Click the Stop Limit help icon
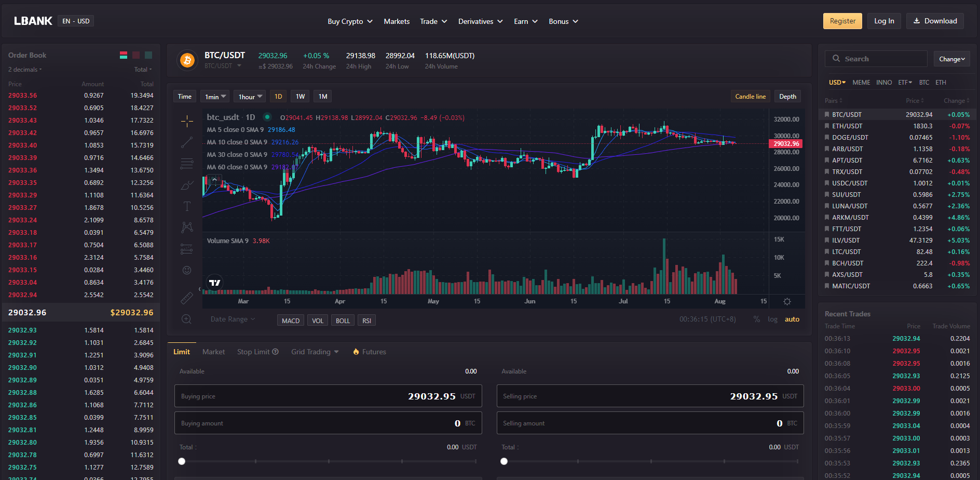Image resolution: width=980 pixels, height=480 pixels. tap(276, 352)
